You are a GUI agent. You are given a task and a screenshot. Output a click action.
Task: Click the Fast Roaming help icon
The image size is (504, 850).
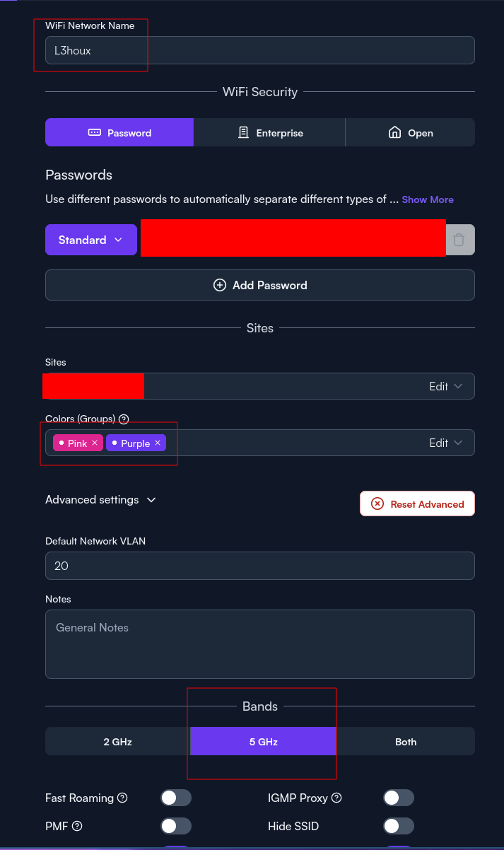point(122,798)
